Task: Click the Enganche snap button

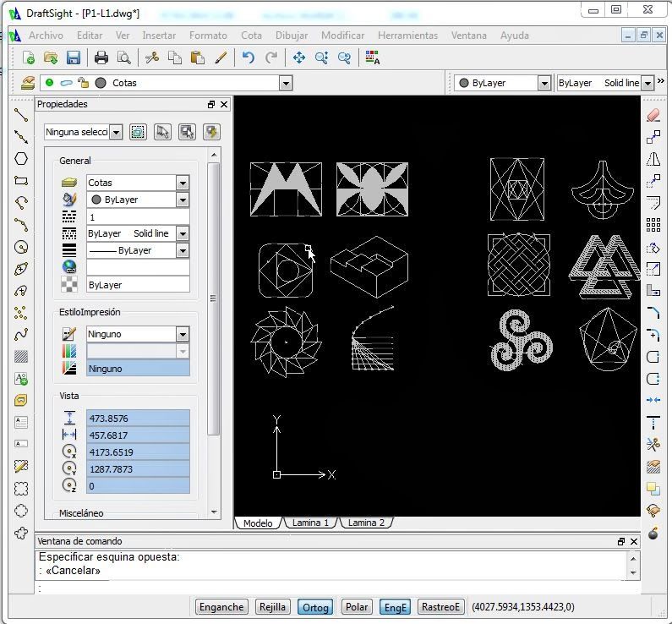Action: point(221,606)
